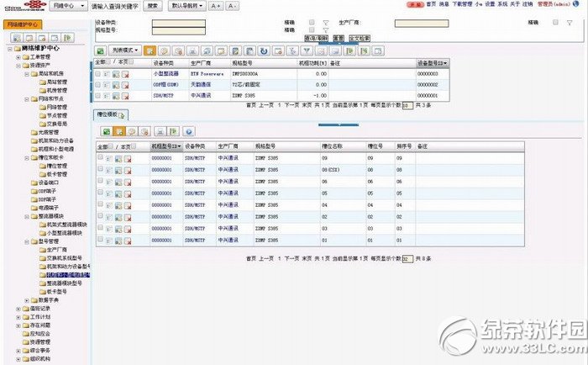Click the globe icon next to admin
This screenshot has width=588, height=365.
(x=576, y=3)
